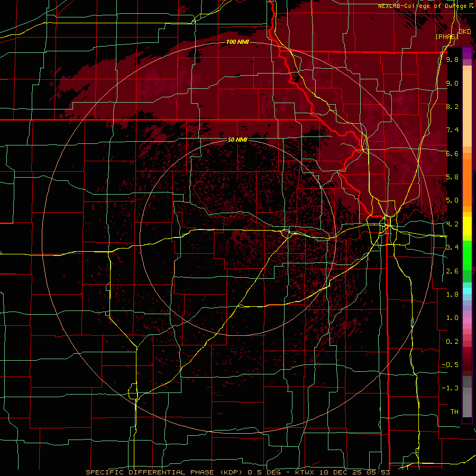Viewport: 476px width, 476px height.
Task: Click the 7.4 value on the color scale
Action: pos(452,130)
